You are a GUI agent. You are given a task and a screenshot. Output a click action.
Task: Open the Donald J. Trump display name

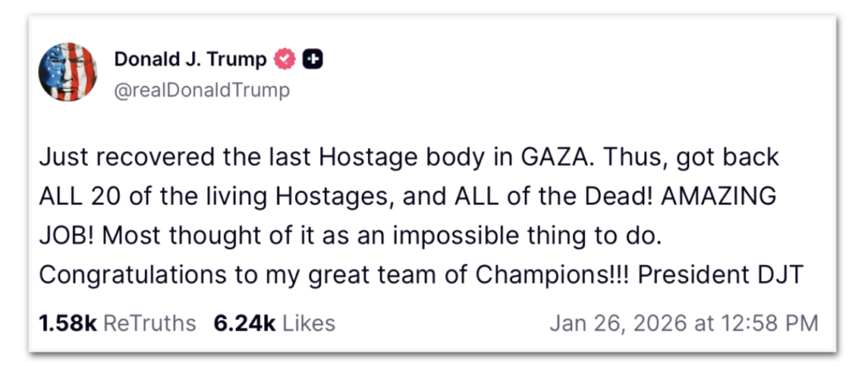coord(191,59)
